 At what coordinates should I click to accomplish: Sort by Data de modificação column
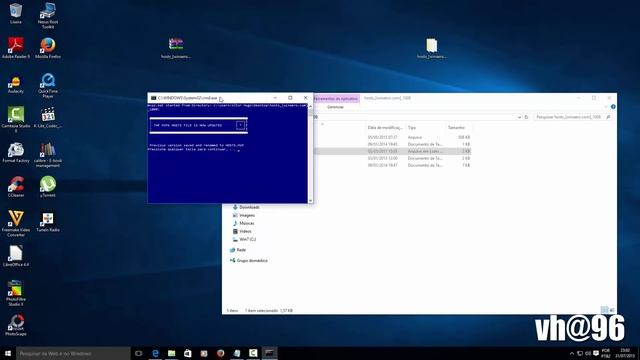tap(385, 128)
